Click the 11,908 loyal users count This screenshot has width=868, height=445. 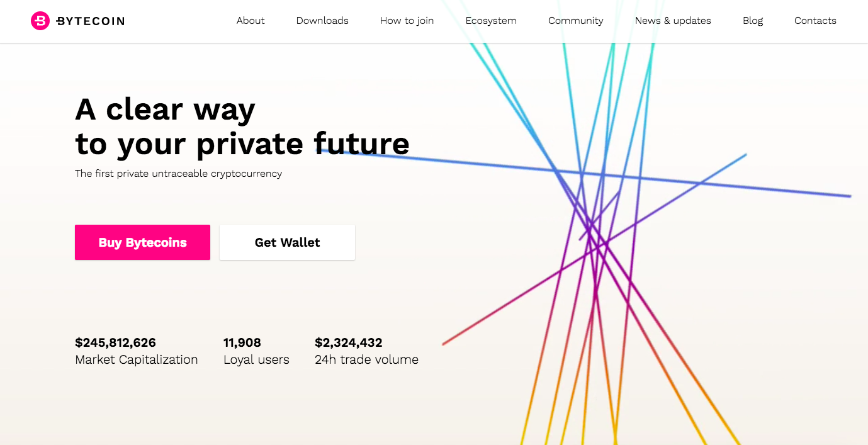[242, 342]
